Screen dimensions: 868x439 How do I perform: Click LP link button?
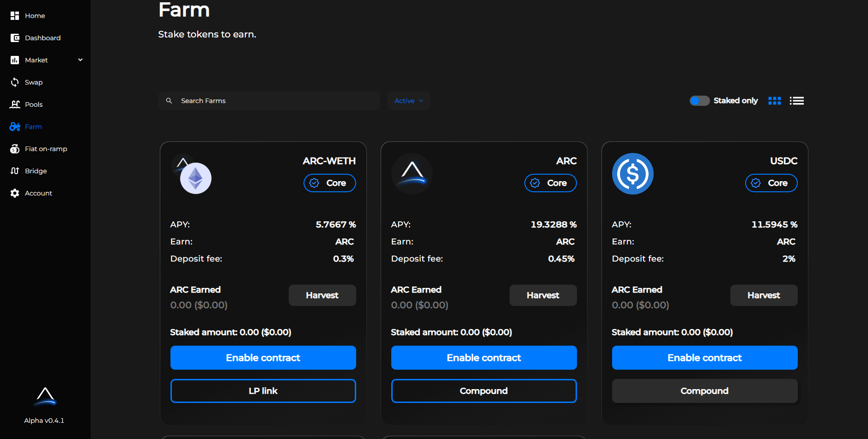[263, 391]
